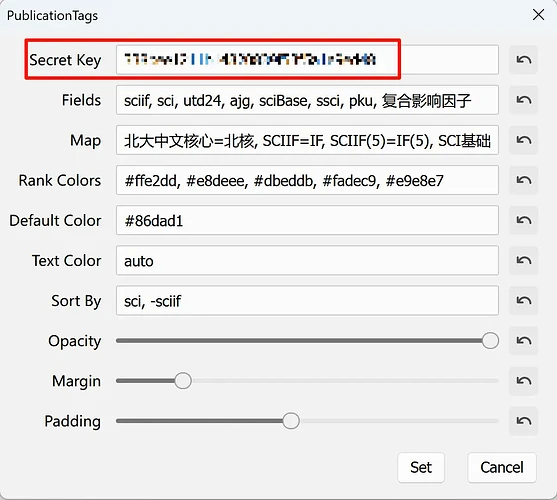Image resolution: width=557 pixels, height=500 pixels.
Task: Reset the Fields value
Action: coord(523,100)
